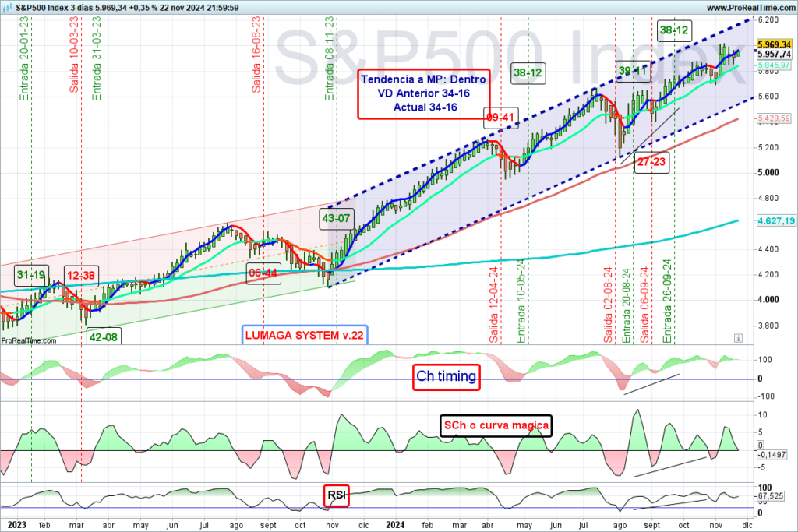The image size is (798, 532).
Task: Select the red 09-41 annotation box
Action: point(501,118)
